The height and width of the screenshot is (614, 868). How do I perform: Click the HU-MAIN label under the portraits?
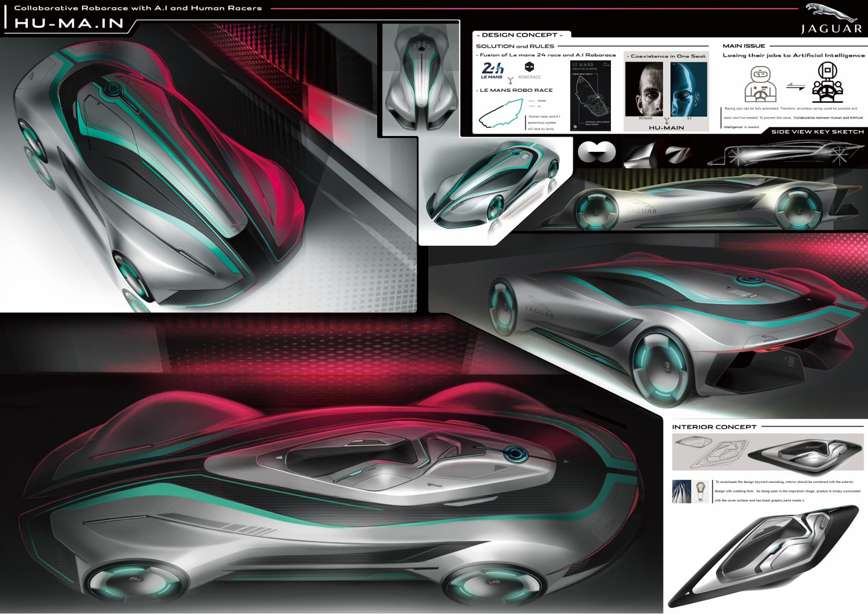point(666,128)
